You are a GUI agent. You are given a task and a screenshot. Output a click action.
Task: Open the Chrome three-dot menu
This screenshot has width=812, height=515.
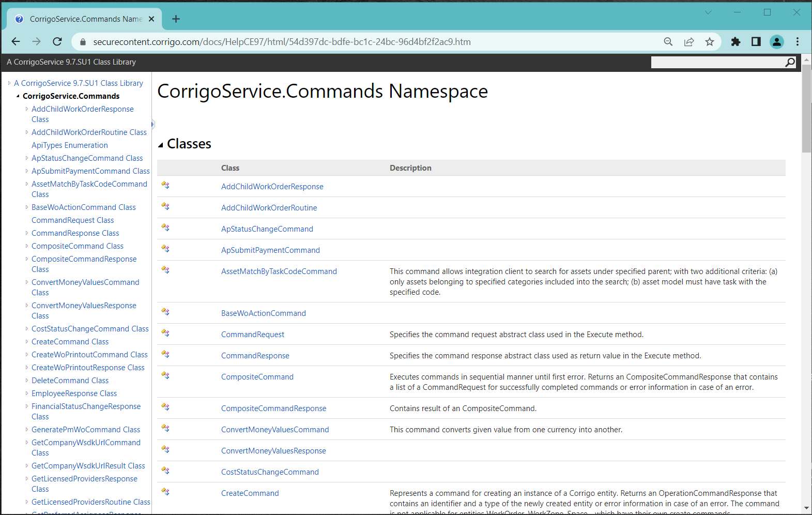point(798,42)
